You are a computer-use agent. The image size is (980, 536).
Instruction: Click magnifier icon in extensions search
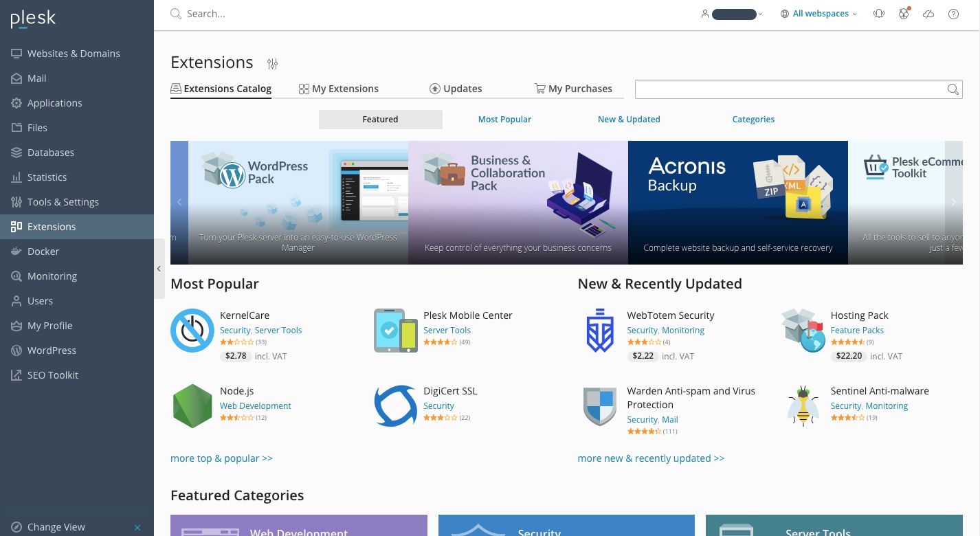[x=953, y=89]
